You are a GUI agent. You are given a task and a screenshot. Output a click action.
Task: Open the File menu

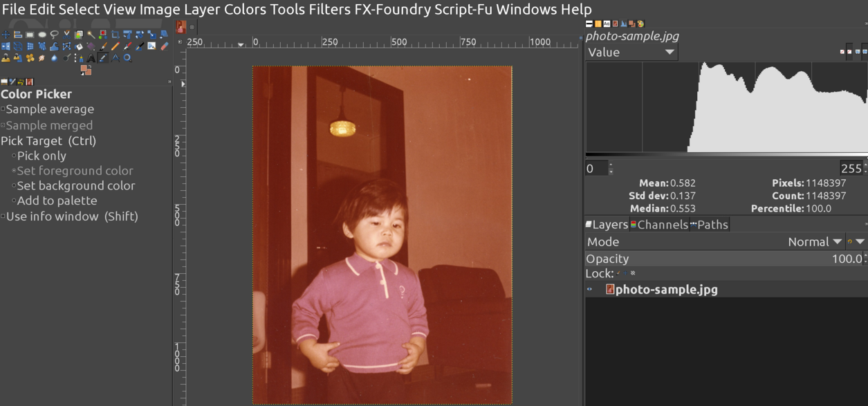(x=14, y=10)
